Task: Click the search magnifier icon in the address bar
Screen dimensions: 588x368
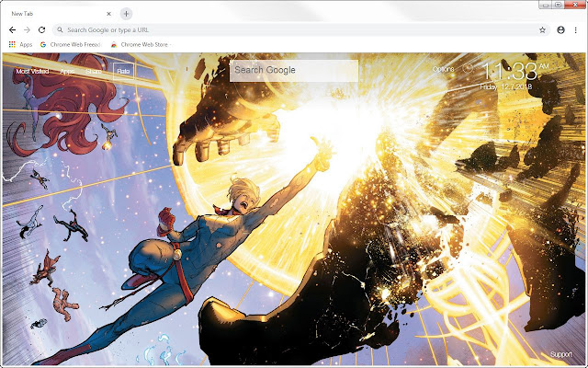Action: [60, 30]
